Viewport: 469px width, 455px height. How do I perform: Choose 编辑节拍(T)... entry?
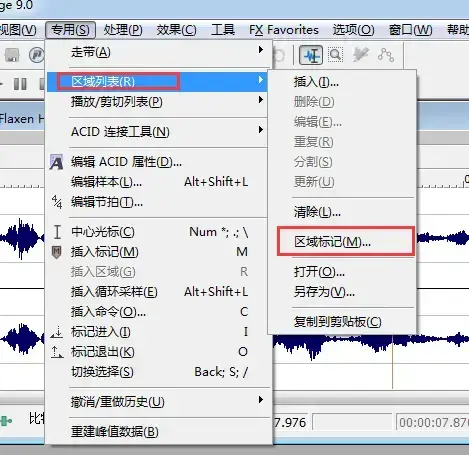157,202
